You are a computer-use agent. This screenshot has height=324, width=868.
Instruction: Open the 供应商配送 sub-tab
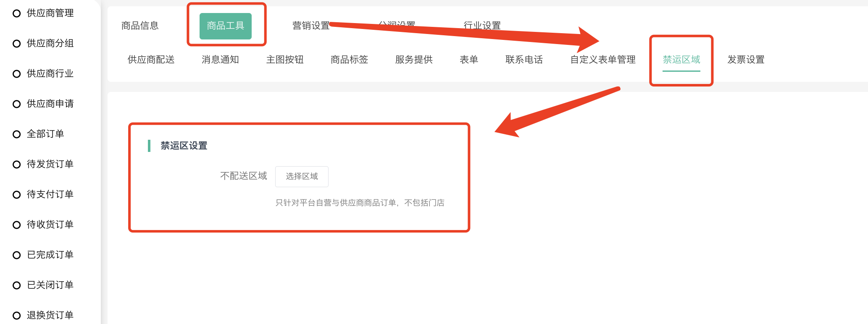(151, 60)
